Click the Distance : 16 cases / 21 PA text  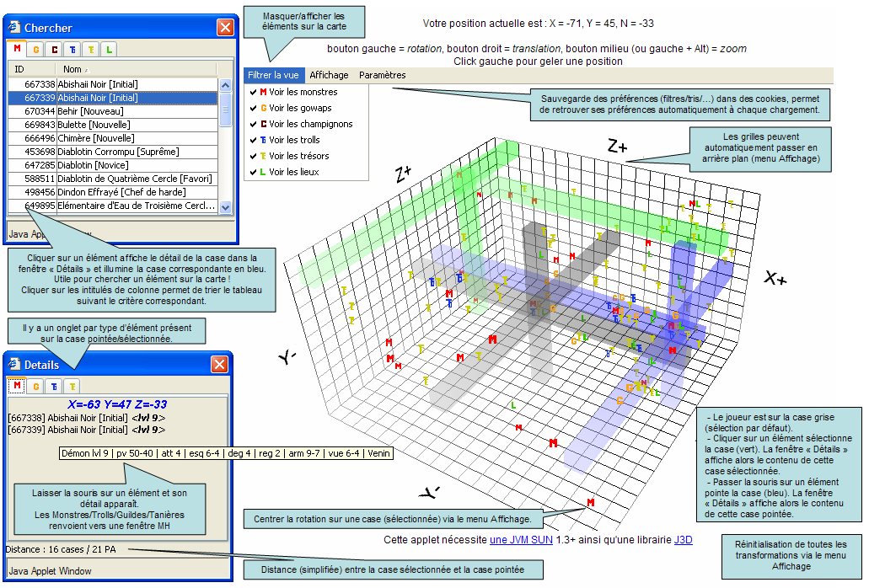(x=61, y=550)
